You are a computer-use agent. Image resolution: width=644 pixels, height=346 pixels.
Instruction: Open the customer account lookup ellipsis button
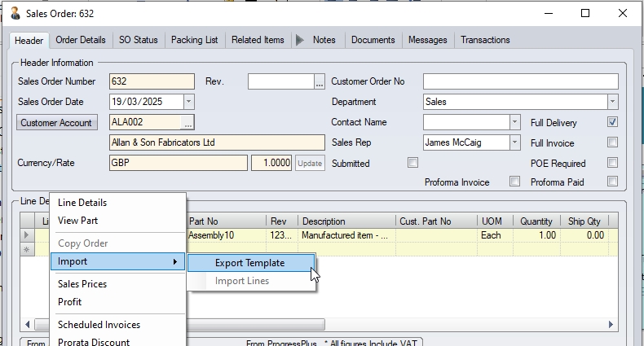click(x=188, y=122)
